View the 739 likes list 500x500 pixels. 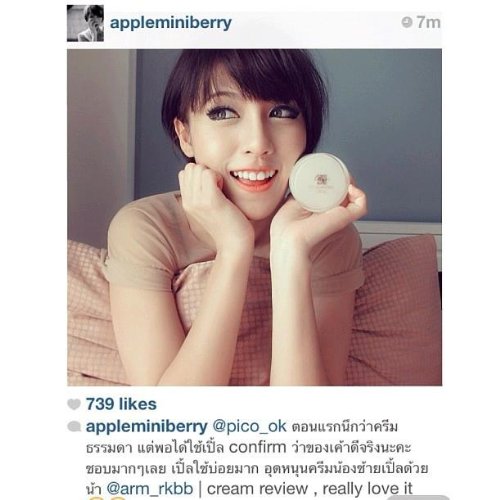(121, 404)
